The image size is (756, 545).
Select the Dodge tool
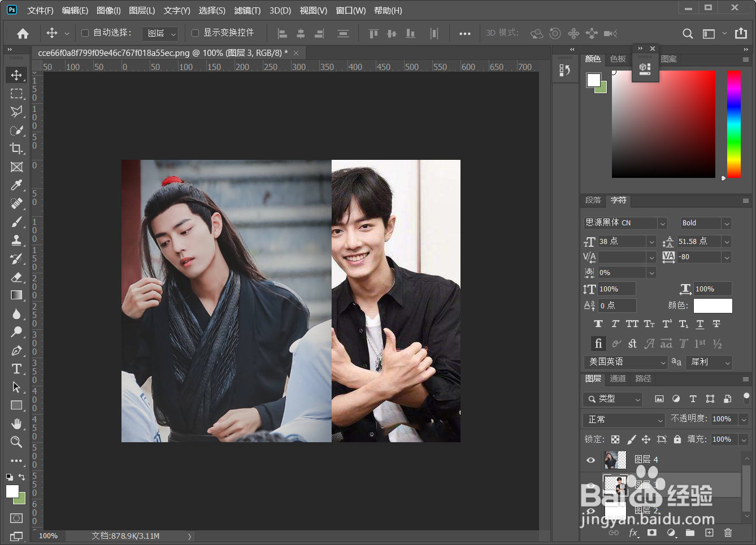pos(16,332)
